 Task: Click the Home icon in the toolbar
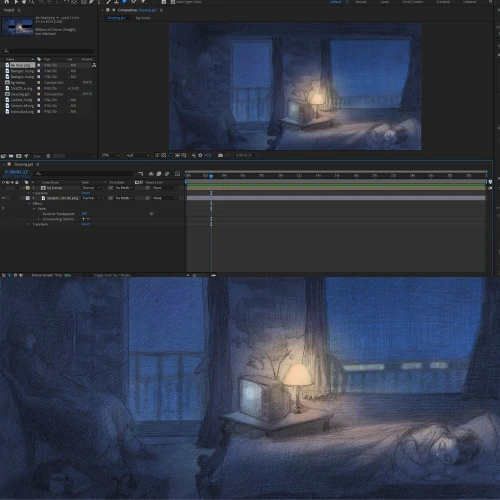[x=6, y=1]
